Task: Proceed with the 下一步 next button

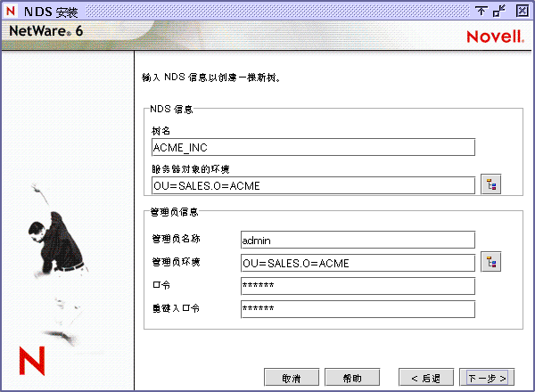Action: [x=487, y=378]
